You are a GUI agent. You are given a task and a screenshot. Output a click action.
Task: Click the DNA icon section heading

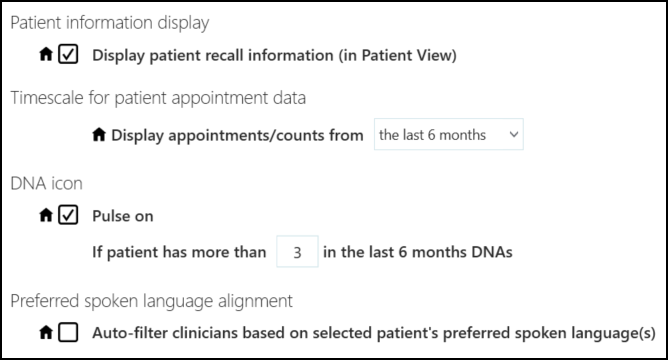[x=46, y=184]
